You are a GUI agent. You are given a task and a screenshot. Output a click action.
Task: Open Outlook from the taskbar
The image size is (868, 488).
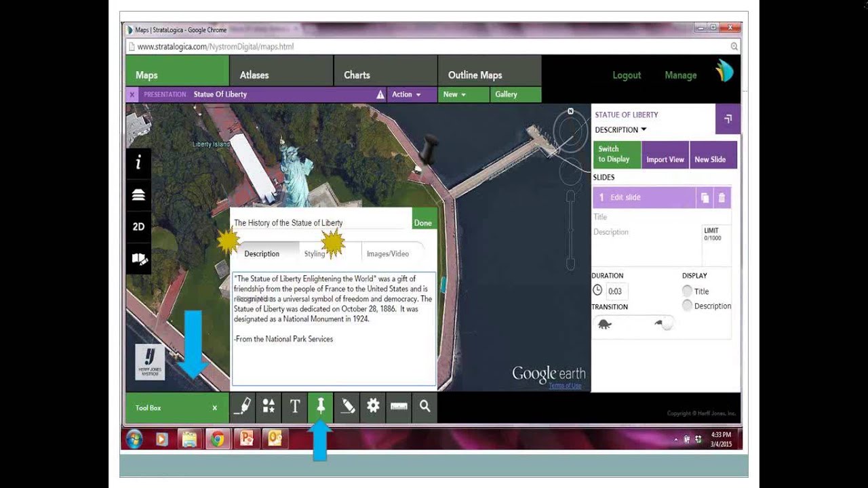(275, 439)
